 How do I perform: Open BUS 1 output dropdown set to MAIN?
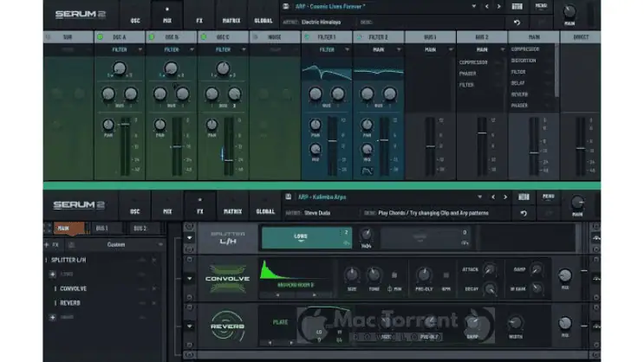431,49
